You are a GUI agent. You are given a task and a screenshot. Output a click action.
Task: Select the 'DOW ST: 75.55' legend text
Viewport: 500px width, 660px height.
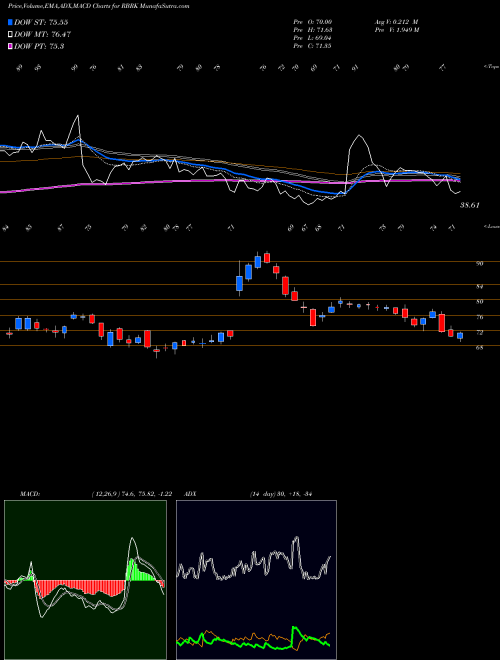click(x=41, y=22)
